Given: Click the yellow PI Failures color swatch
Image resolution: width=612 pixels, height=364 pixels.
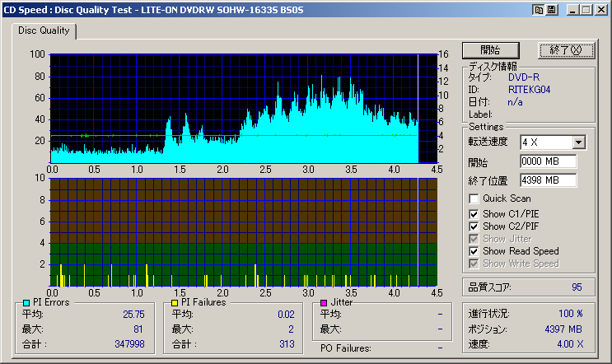Looking at the screenshot, I should [x=175, y=303].
